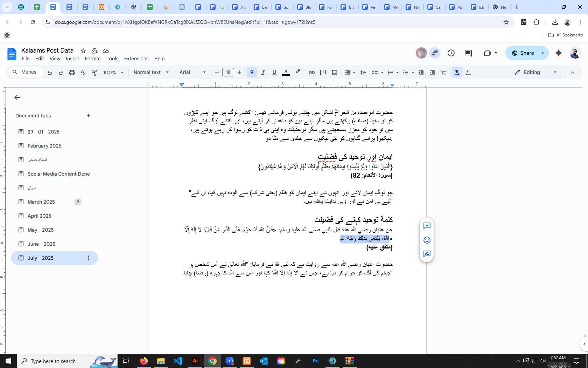
Task: Toggle Italic formatting button
Action: 263,73
